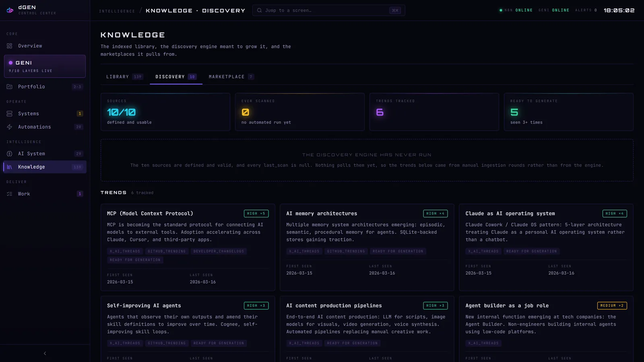Viewport: 644px width, 362px height.
Task: Click the 'The Discovery Engine Has Never Run' notice heading
Action: (x=367, y=155)
